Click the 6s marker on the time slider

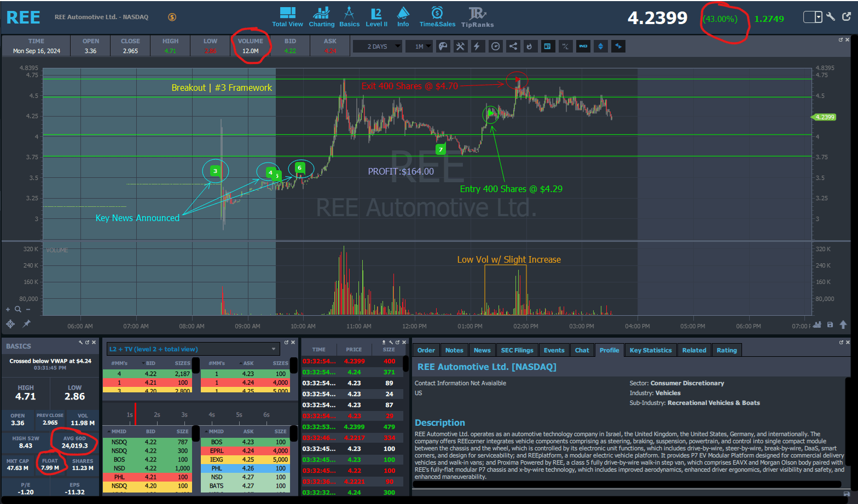click(266, 415)
